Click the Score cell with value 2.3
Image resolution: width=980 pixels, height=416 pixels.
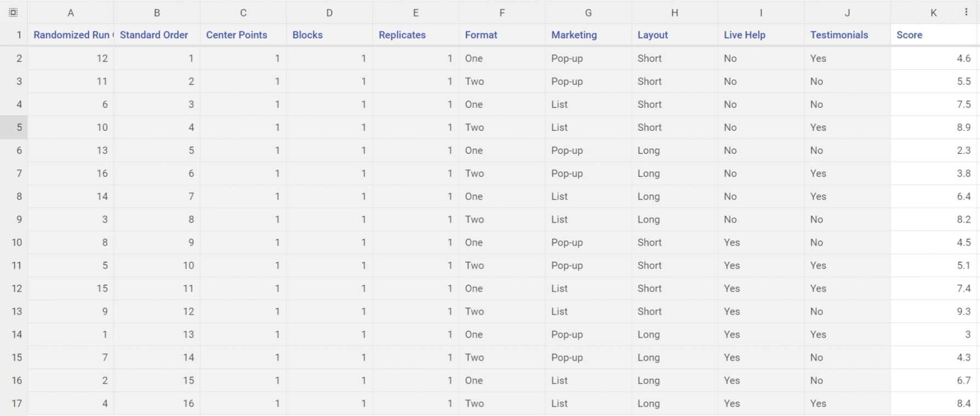click(x=933, y=151)
